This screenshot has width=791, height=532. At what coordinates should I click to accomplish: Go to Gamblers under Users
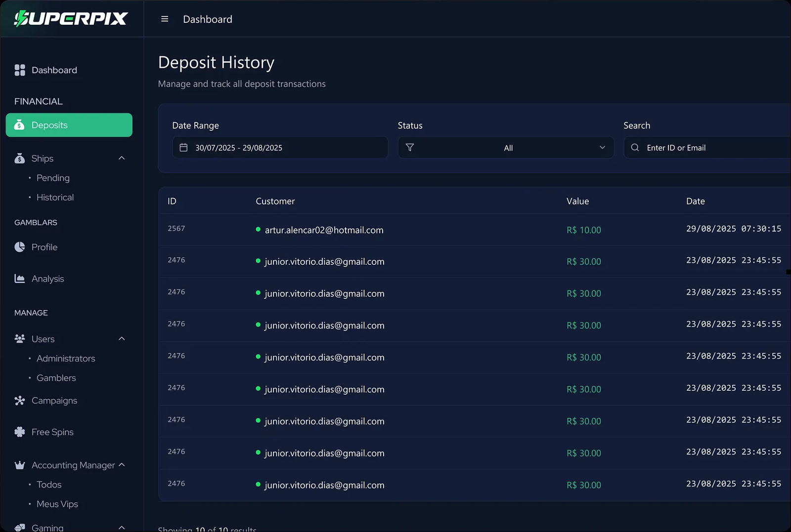click(56, 378)
